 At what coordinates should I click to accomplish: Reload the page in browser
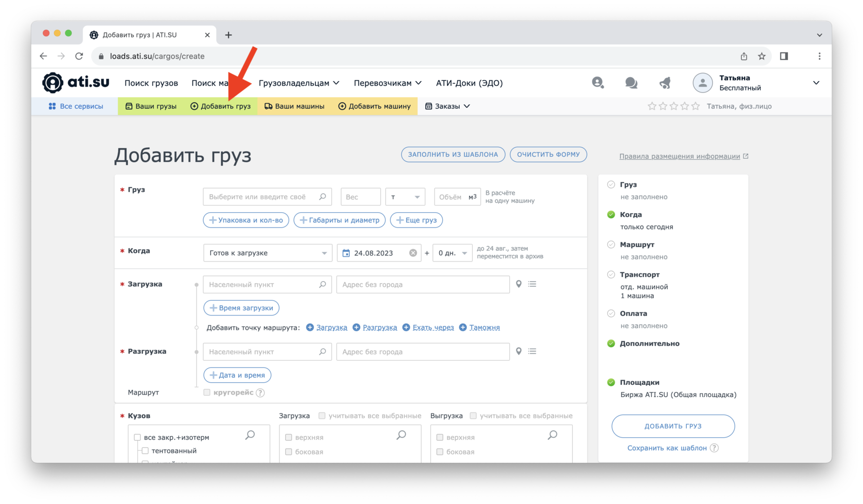[79, 56]
